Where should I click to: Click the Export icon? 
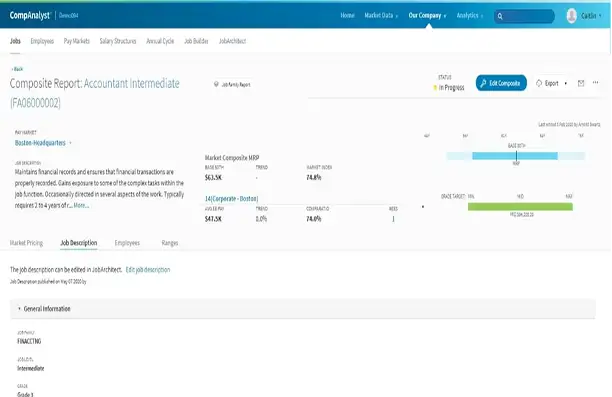pyautogui.click(x=539, y=83)
